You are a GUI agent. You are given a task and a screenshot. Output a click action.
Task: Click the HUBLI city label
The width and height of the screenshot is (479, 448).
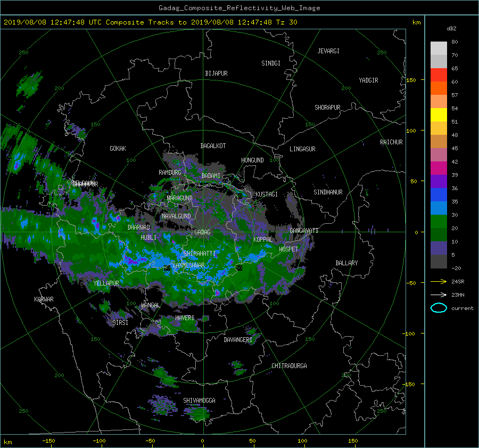point(148,237)
